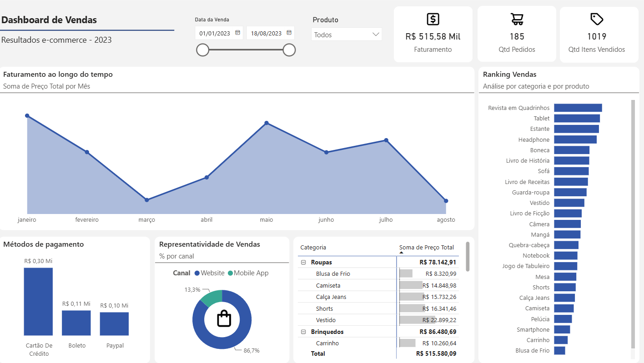Select the Boleto payment bar
Screen dimensions: 644x363
click(x=76, y=323)
